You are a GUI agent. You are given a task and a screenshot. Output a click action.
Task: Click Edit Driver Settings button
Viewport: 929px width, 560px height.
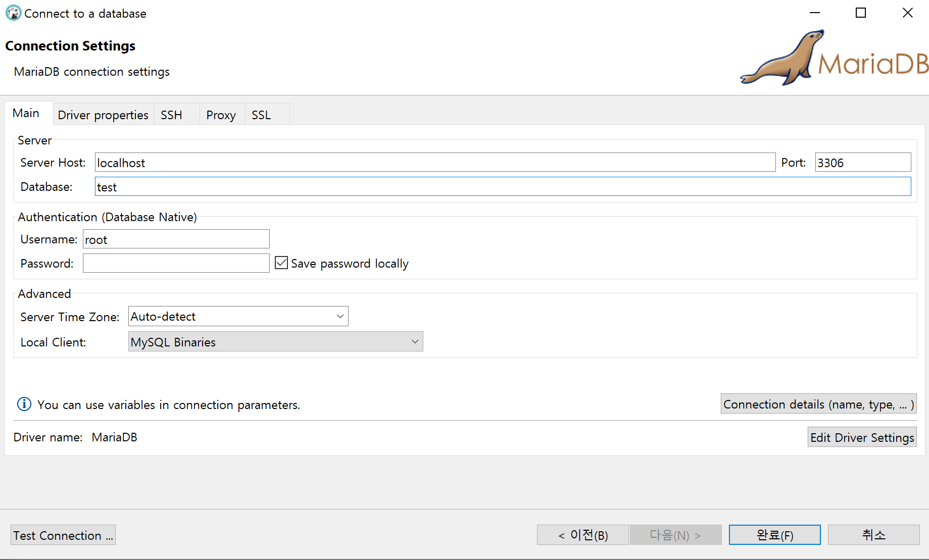[x=862, y=437]
